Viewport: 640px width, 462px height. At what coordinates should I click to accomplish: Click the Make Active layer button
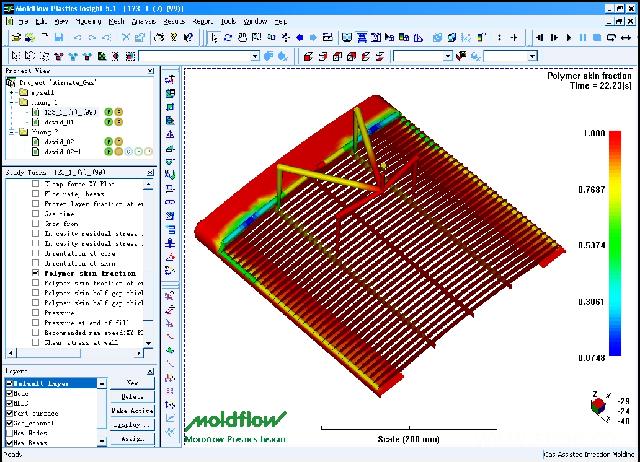pyautogui.click(x=132, y=411)
